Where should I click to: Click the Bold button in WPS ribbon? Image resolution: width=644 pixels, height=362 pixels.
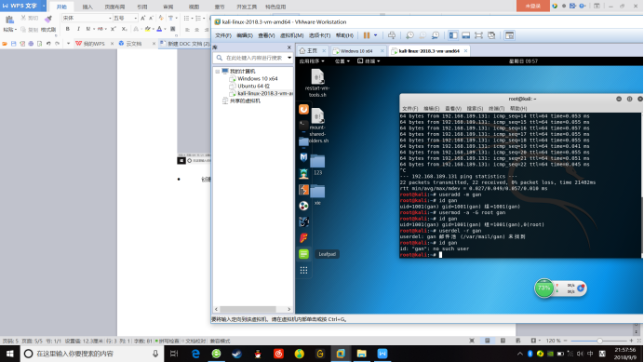pos(67,29)
